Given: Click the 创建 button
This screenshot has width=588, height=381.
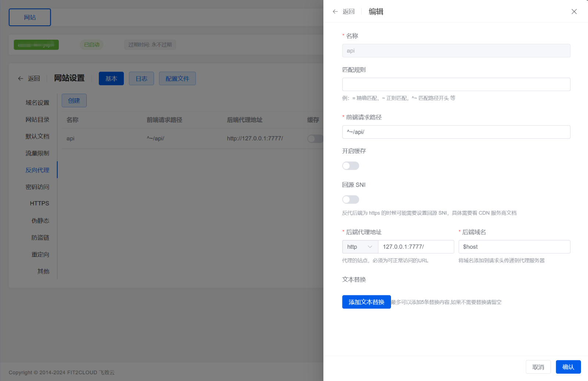Looking at the screenshot, I should (x=74, y=100).
